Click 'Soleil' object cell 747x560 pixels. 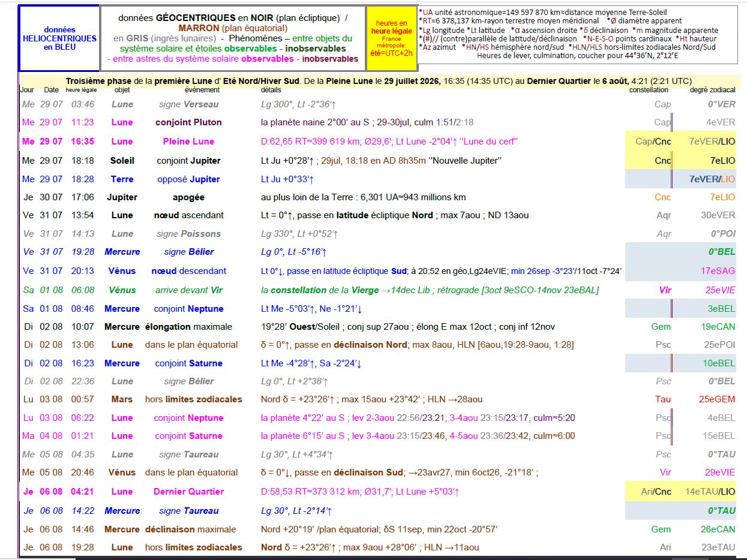click(x=122, y=161)
